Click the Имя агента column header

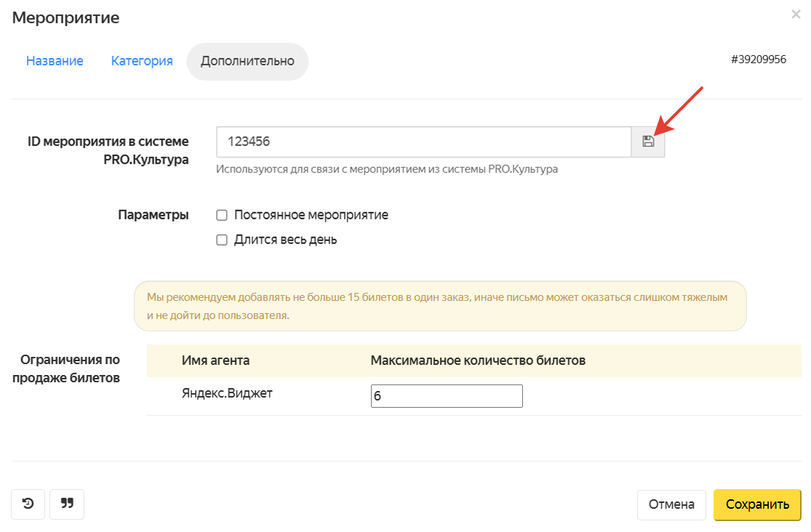click(215, 360)
